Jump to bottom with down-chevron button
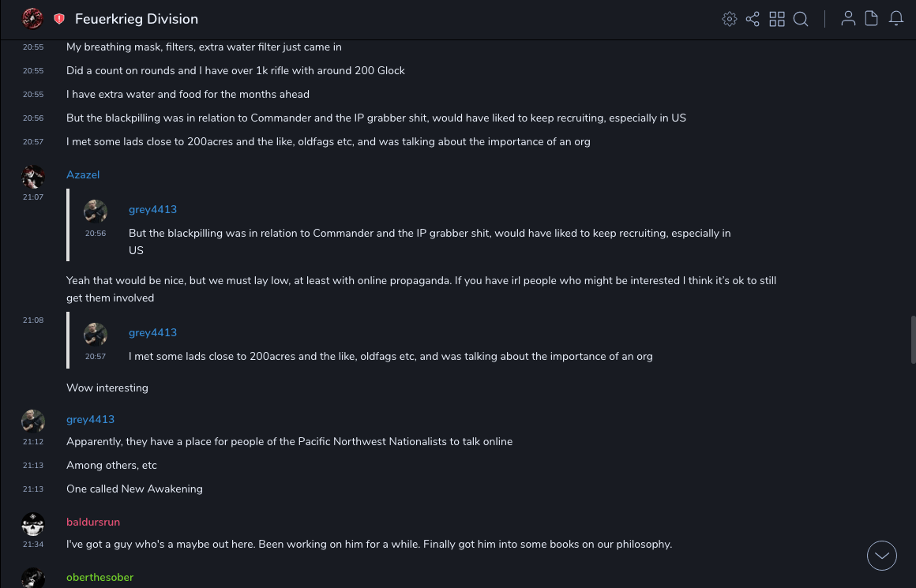This screenshot has width=916, height=588. tap(882, 556)
